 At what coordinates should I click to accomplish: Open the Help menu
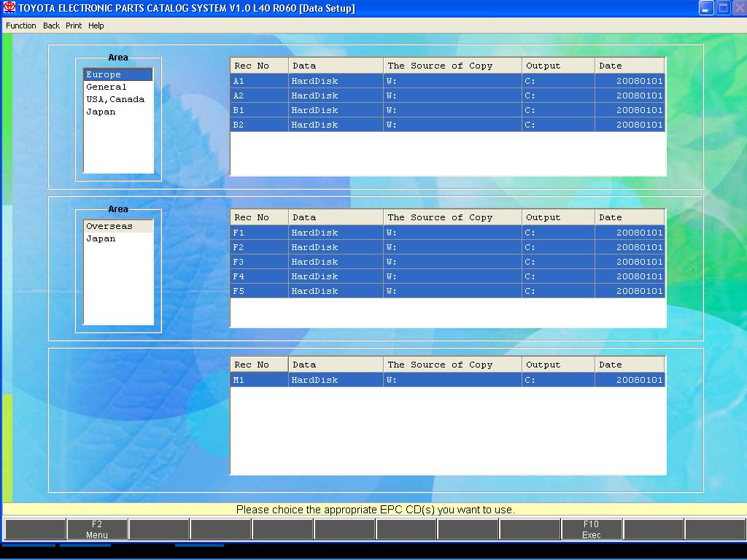pos(96,26)
